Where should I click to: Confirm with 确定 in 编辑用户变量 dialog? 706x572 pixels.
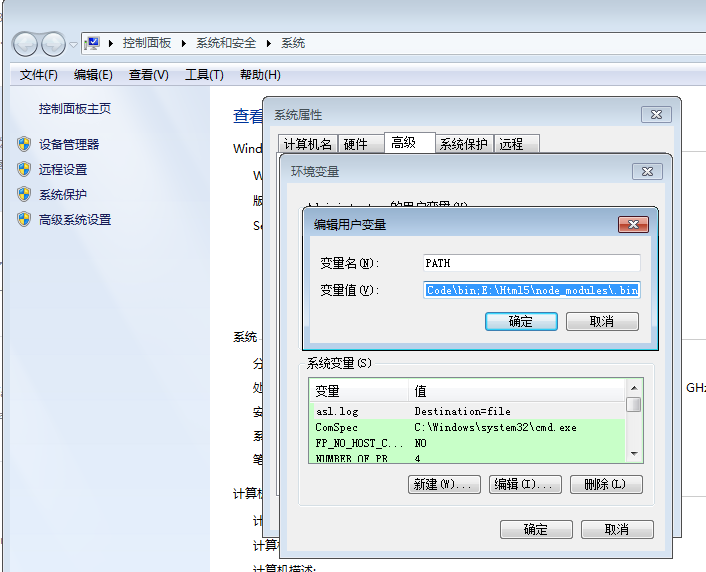(521, 322)
